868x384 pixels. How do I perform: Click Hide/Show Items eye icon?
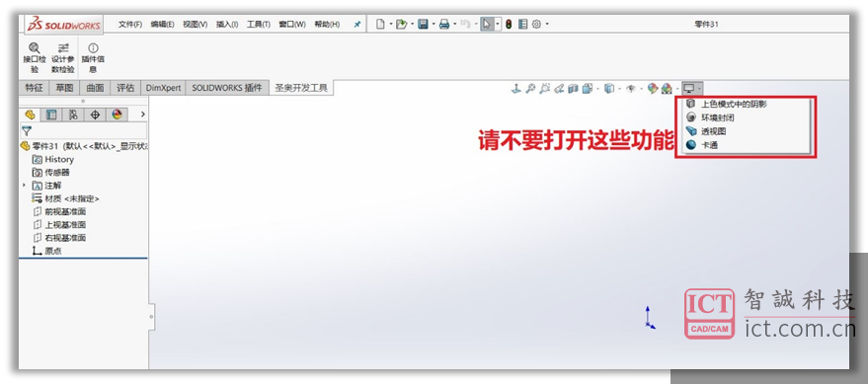(x=631, y=88)
